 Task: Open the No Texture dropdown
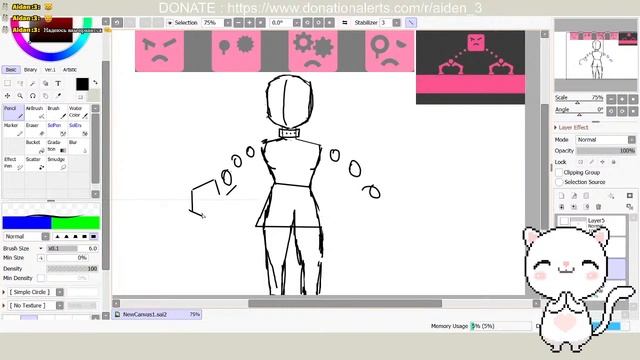tap(60, 305)
